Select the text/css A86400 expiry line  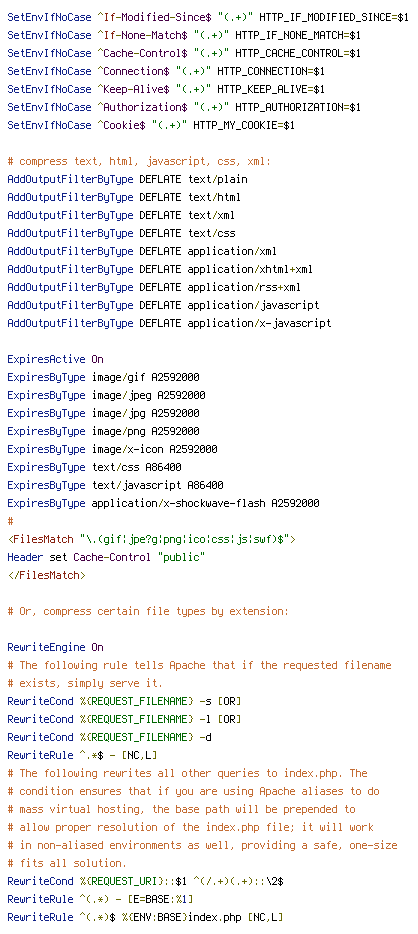point(94,467)
